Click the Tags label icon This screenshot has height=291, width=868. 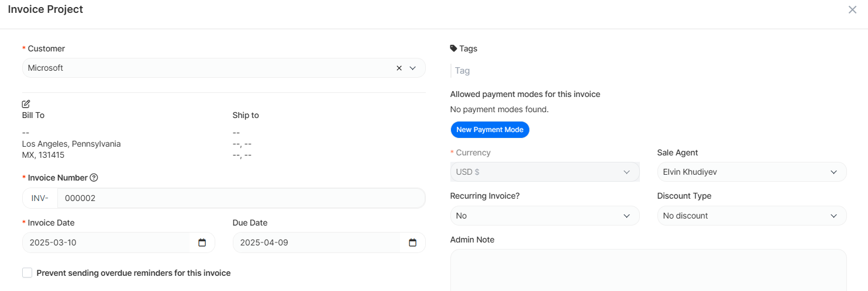click(453, 49)
